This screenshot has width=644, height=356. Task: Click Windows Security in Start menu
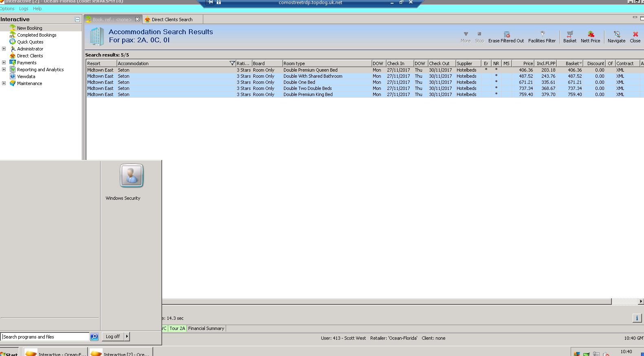pos(123,198)
